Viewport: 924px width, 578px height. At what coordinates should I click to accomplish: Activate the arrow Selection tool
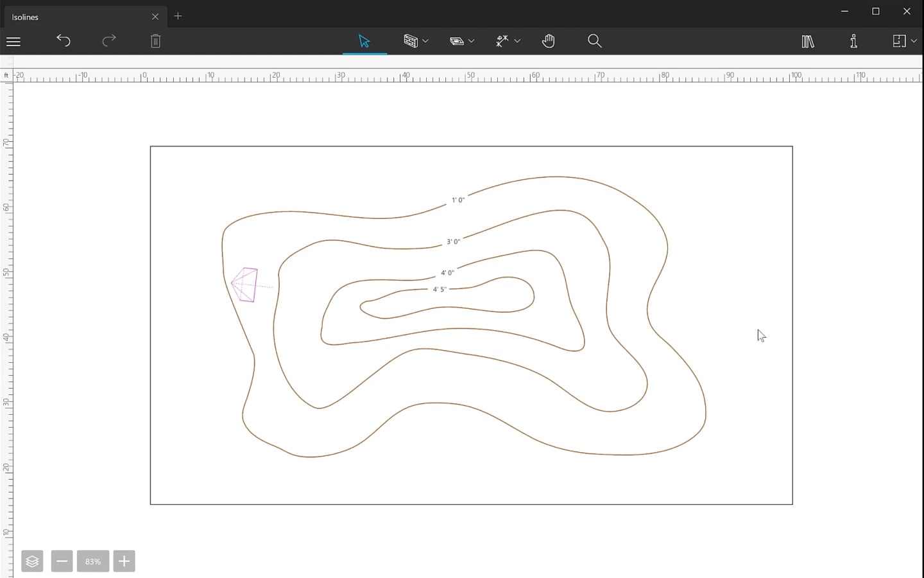[x=364, y=41]
